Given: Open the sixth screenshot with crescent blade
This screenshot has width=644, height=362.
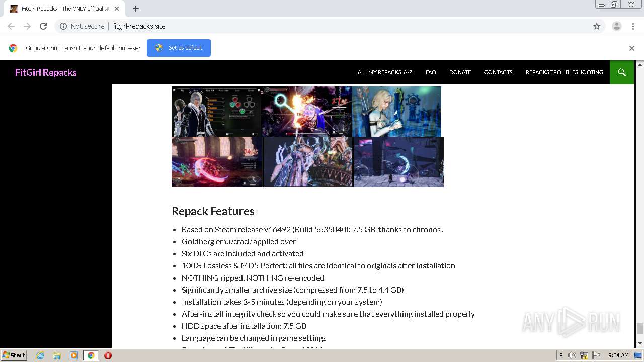Looking at the screenshot, I should click(399, 162).
